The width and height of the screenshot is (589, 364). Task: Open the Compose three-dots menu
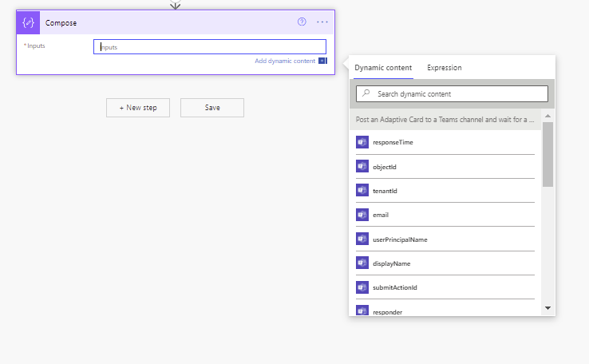322,22
